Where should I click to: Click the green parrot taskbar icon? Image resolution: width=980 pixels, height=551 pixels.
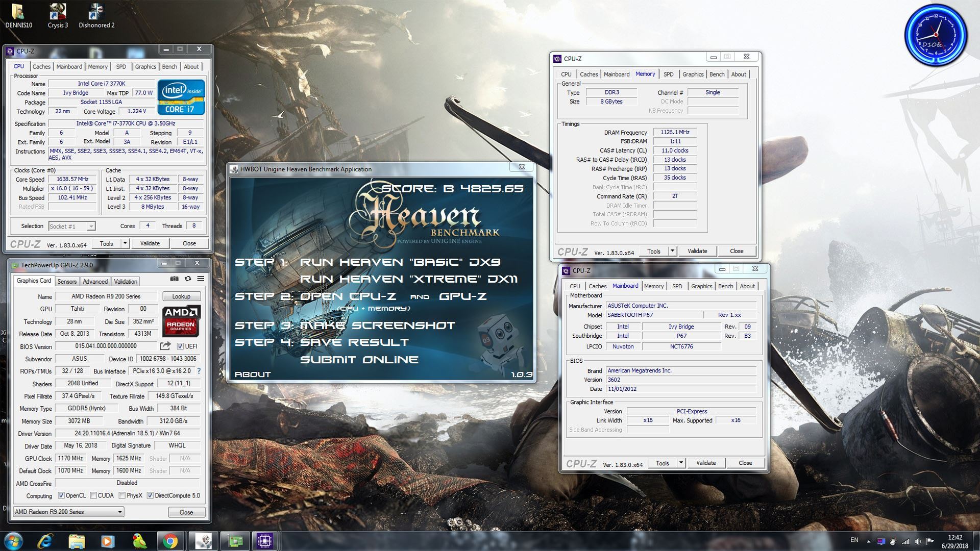click(x=139, y=541)
